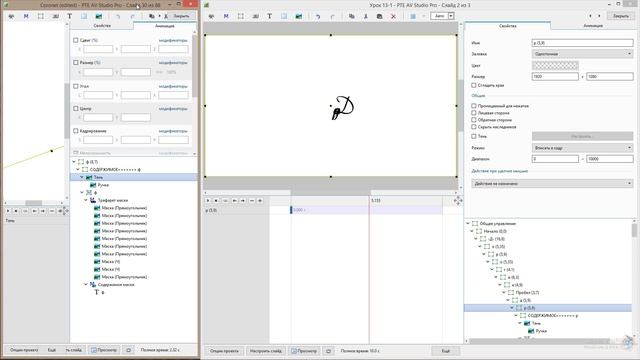Image resolution: width=640 pixels, height=360 pixels.
Task: Tick the Прозрачный для нажатия checkbox
Action: pos(473,106)
